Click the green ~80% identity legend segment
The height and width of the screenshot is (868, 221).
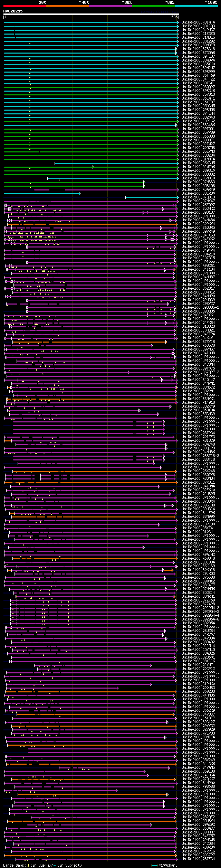pyautogui.click(x=153, y=6)
